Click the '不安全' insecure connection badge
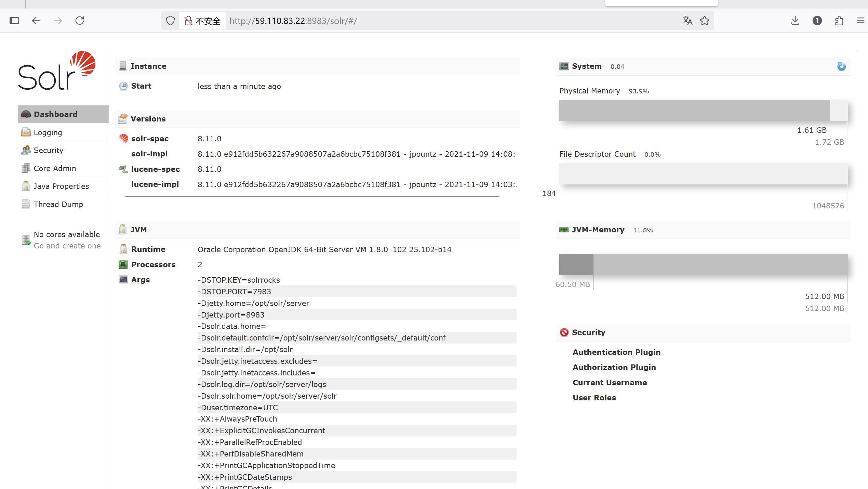Screen dimensions: 868x489 coord(202,21)
